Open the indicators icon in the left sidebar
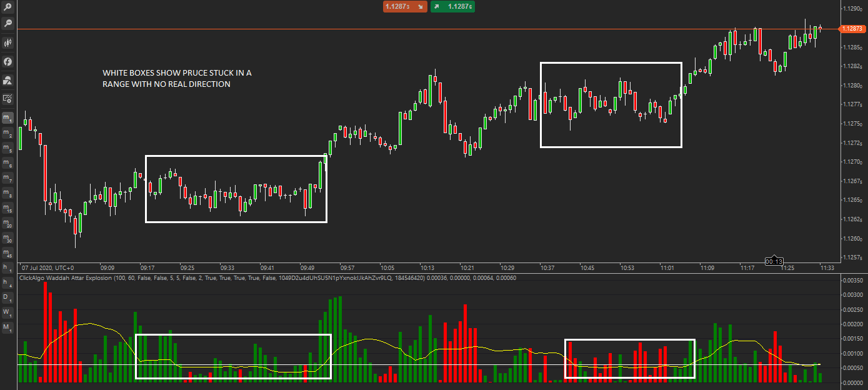The width and height of the screenshot is (868, 390). pyautogui.click(x=7, y=61)
